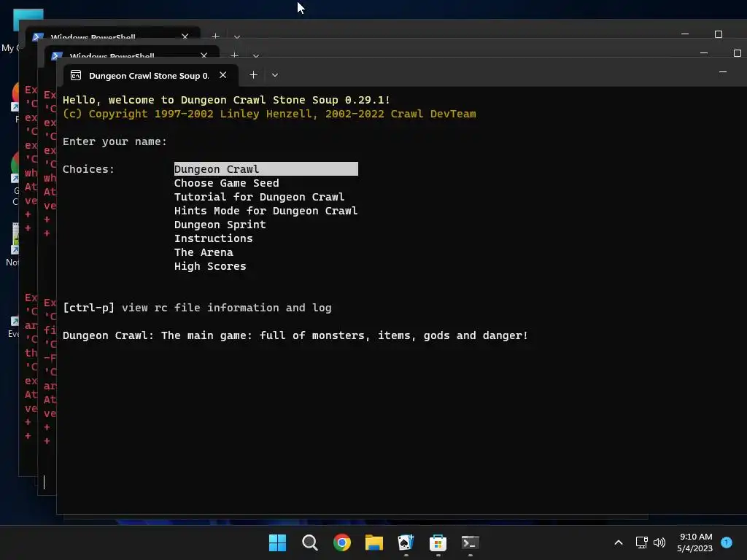Image resolution: width=747 pixels, height=560 pixels.
Task: Open the volume control in the tray
Action: (659, 542)
